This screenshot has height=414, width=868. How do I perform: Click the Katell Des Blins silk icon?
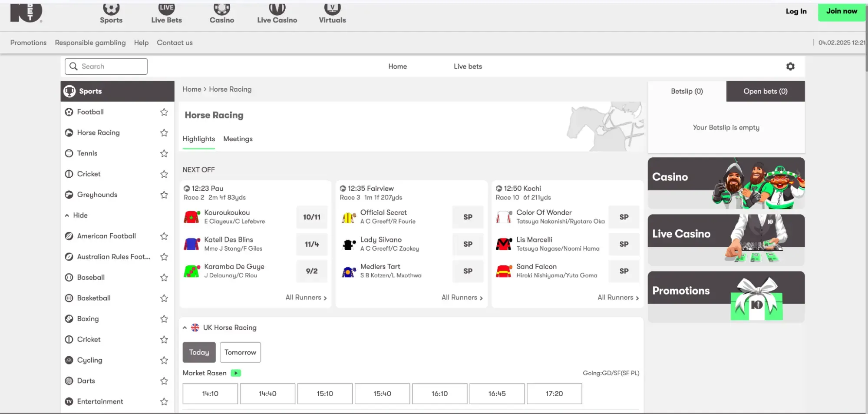pyautogui.click(x=191, y=244)
